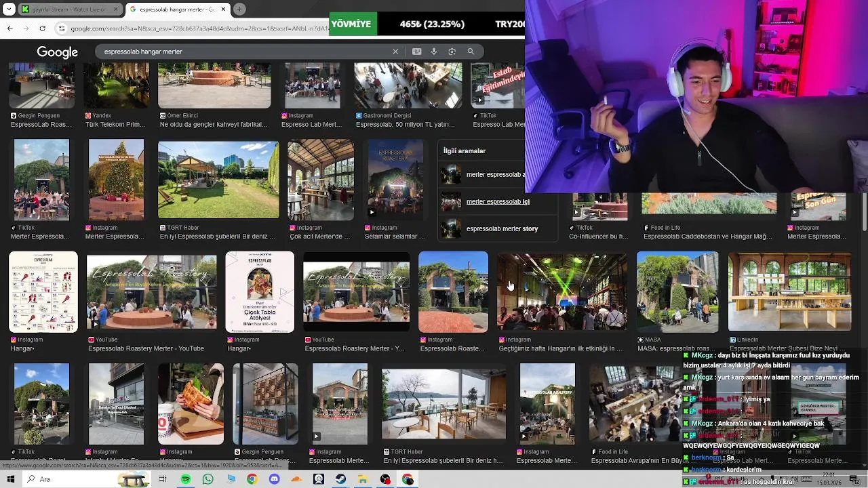Open sandwich Hangar Instagram image
The image size is (868, 488).
pos(191,404)
